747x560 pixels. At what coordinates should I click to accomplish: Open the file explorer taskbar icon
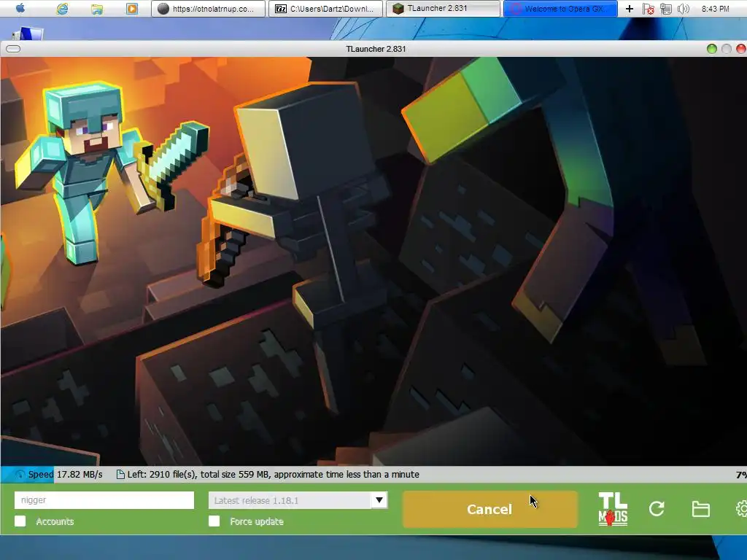click(97, 9)
